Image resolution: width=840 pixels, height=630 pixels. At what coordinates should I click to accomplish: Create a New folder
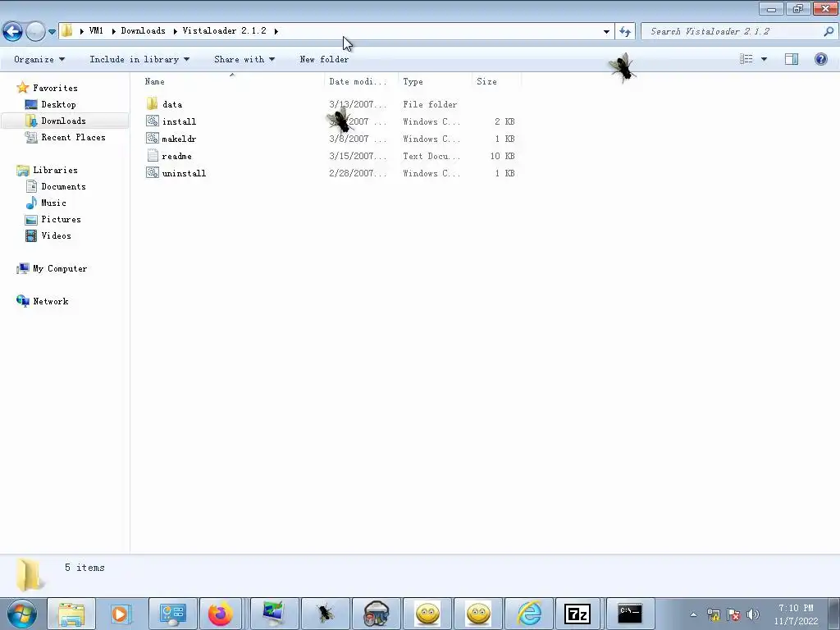(x=324, y=59)
